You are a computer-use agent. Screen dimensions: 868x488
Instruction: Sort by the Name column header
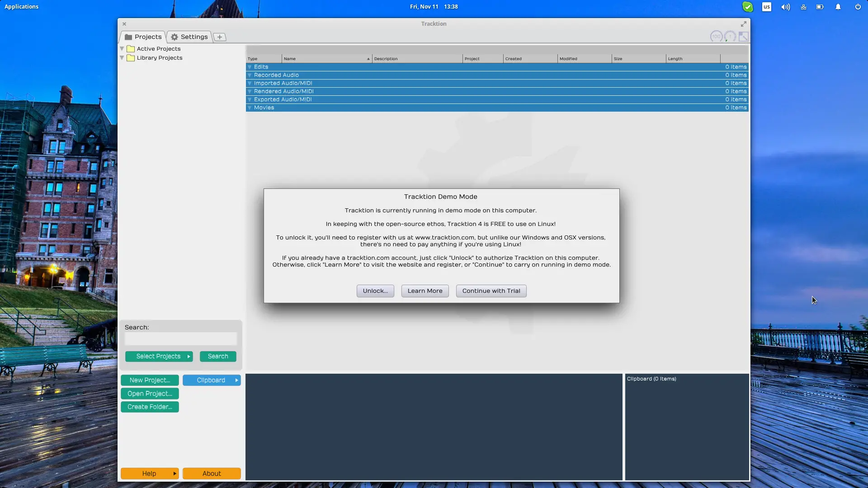click(327, 59)
